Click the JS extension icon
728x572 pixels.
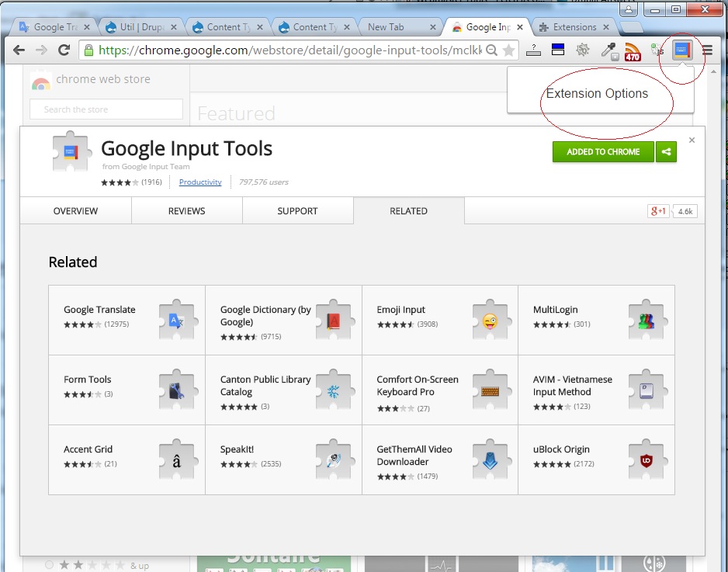pyautogui.click(x=657, y=50)
